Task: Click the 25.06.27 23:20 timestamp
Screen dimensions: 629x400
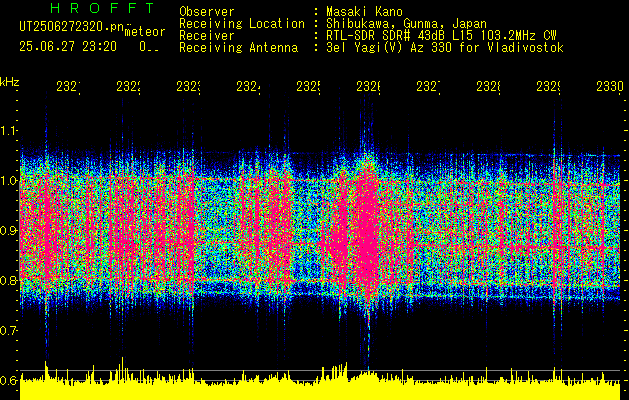Action: coord(68,47)
